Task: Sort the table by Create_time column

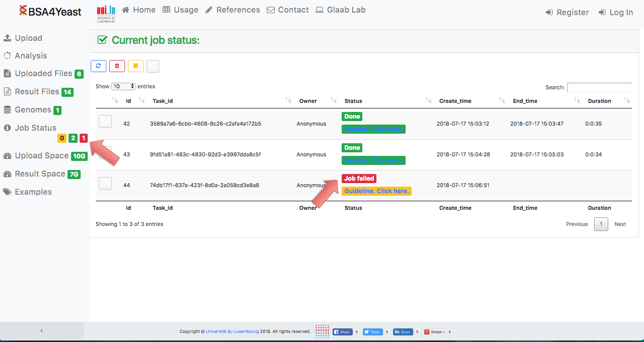Action: point(455,101)
